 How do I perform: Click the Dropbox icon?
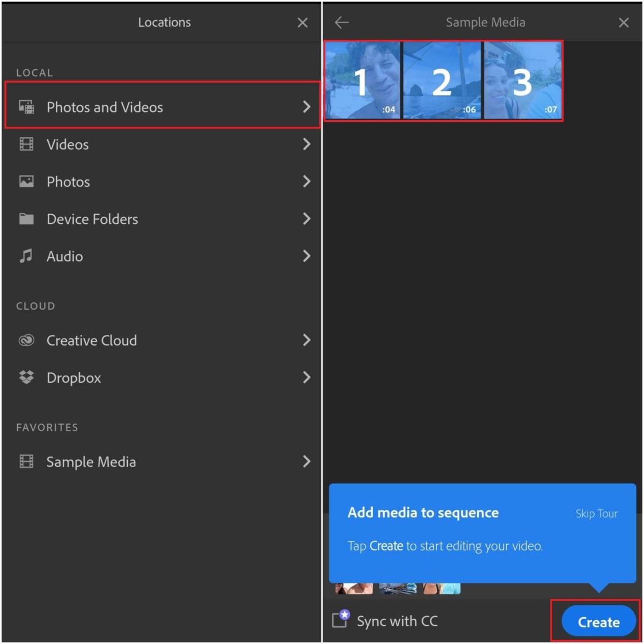click(x=26, y=377)
